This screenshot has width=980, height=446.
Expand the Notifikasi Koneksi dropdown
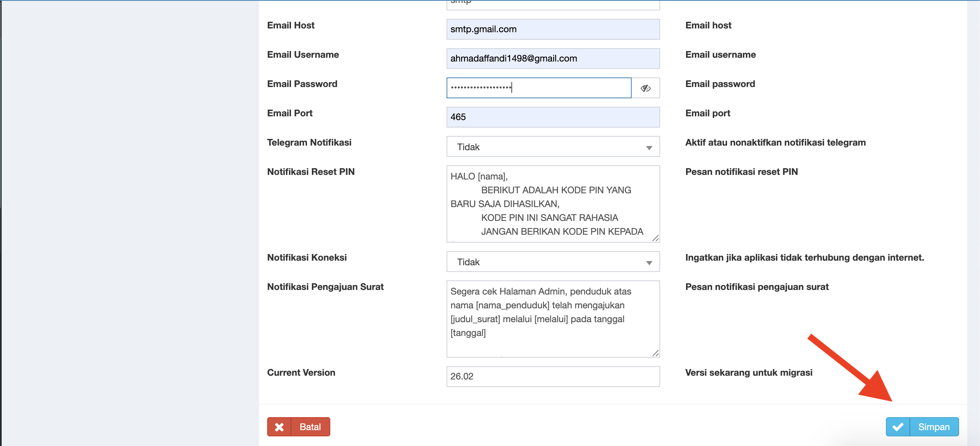tap(553, 262)
